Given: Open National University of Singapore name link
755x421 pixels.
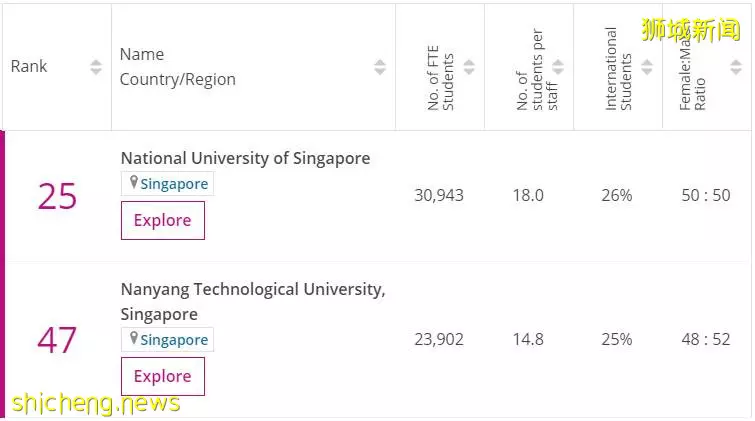Looking at the screenshot, I should point(246,158).
